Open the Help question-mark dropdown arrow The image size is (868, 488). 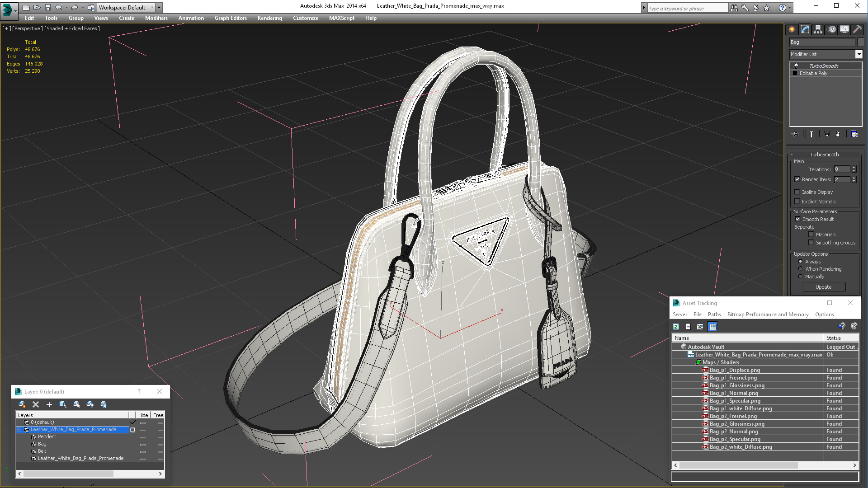(790, 8)
